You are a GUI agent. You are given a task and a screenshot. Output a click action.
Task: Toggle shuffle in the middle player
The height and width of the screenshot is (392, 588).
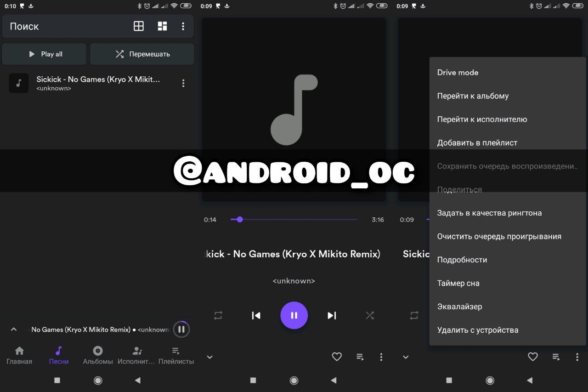[370, 315]
